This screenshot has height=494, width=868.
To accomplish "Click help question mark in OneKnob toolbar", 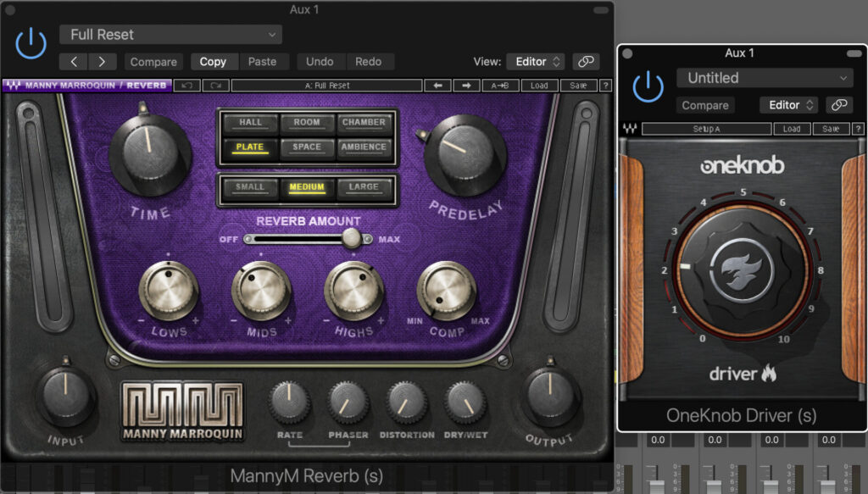I will (858, 129).
